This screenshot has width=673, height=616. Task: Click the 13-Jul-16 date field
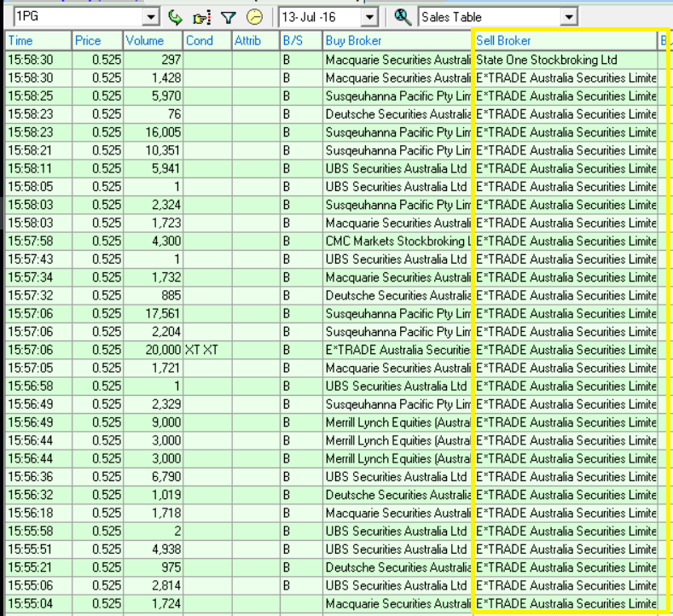321,17
